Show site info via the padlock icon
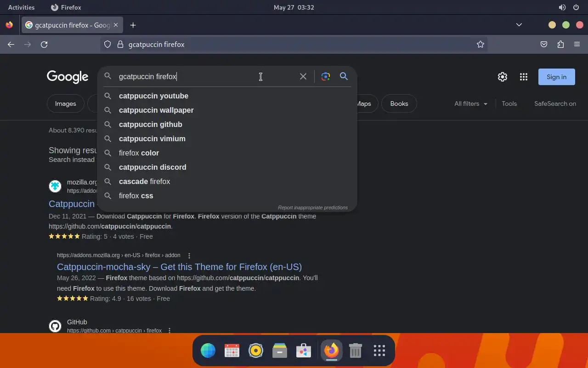 click(120, 45)
